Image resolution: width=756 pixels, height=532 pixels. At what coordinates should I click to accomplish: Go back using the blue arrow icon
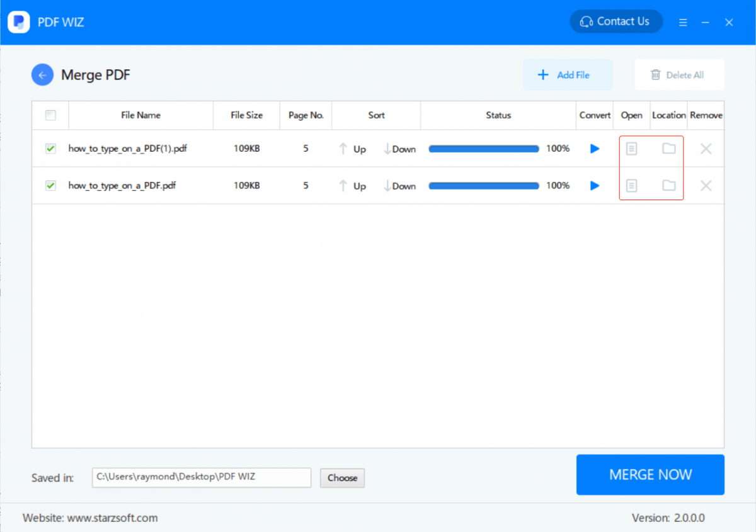(42, 74)
